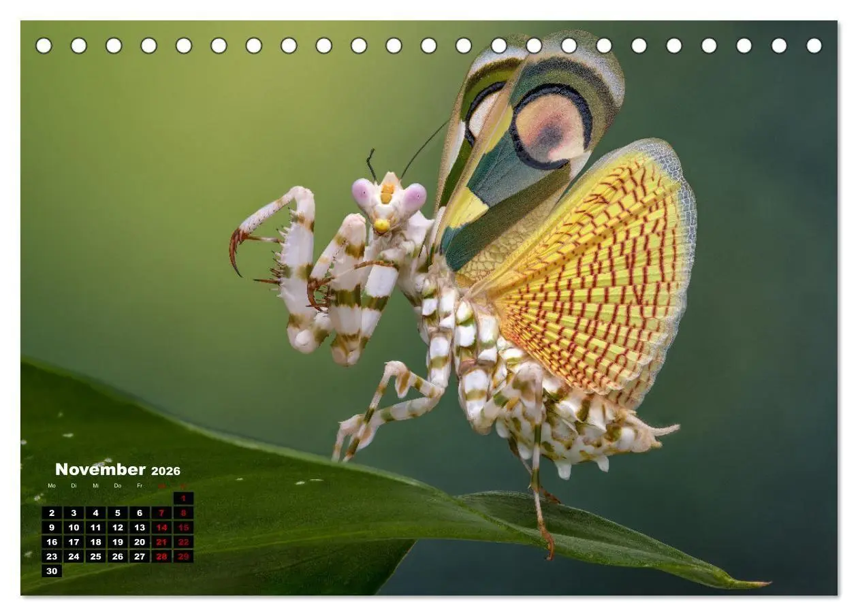Image resolution: width=858 pixels, height=616 pixels.
Task: Select the 'Di' weekday header
Action: 74,485
